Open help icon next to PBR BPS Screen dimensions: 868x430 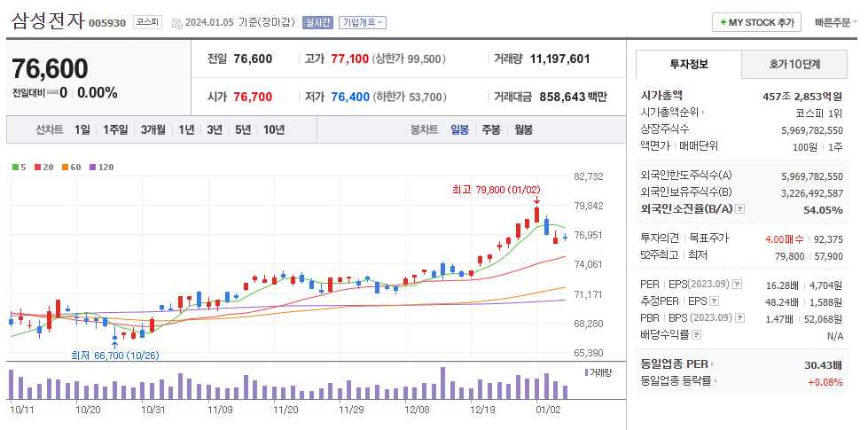click(740, 317)
